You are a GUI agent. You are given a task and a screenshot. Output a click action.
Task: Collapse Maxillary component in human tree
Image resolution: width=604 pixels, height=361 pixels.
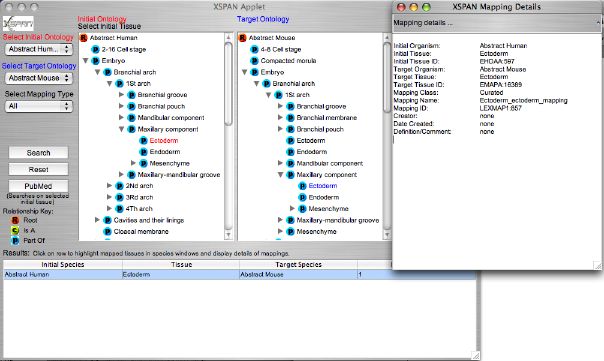[121, 129]
